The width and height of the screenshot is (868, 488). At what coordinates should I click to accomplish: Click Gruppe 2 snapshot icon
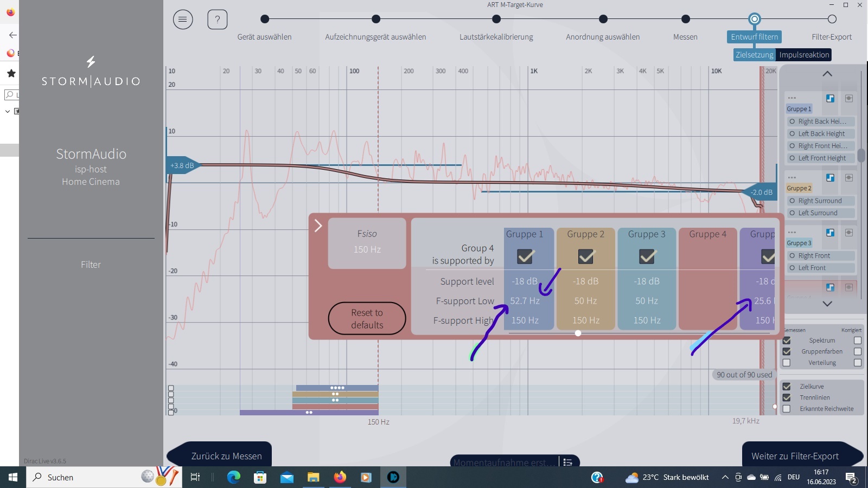click(849, 177)
